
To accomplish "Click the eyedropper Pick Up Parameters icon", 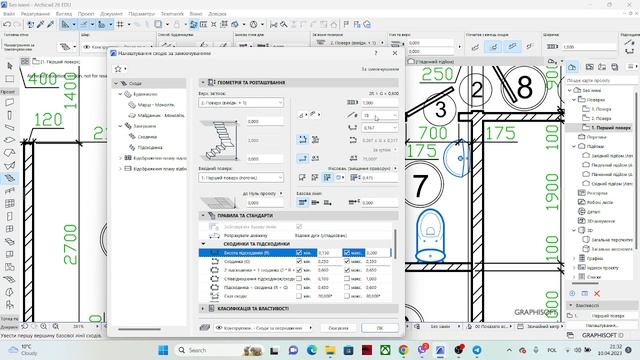I will coord(41,24).
